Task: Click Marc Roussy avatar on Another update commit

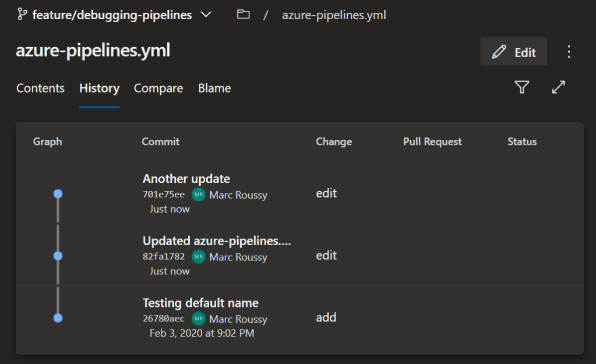Action: [x=199, y=195]
